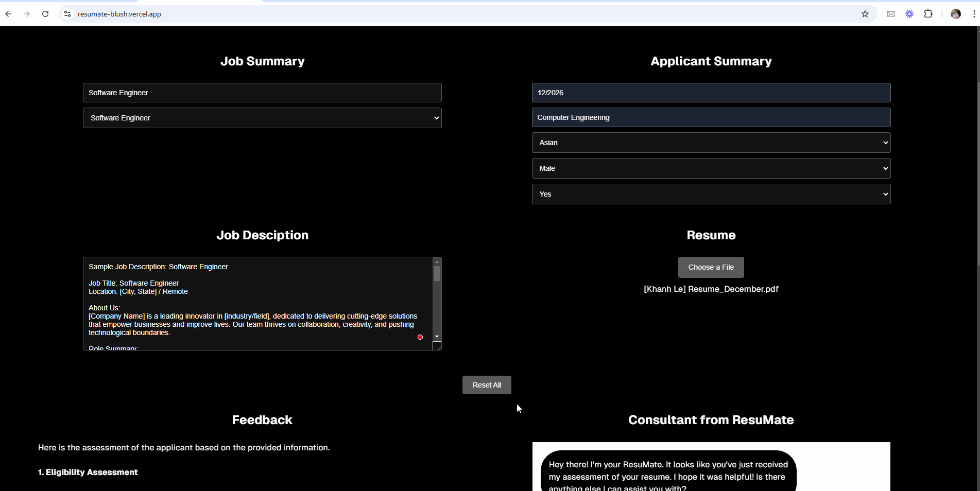Open the Male gender dropdown
The width and height of the screenshot is (980, 491).
pos(711,168)
